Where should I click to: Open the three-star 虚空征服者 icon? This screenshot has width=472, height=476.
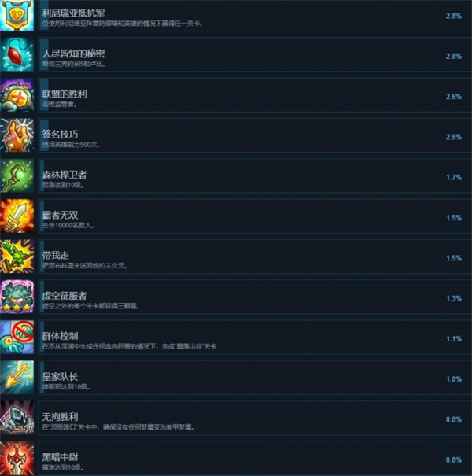point(17,297)
